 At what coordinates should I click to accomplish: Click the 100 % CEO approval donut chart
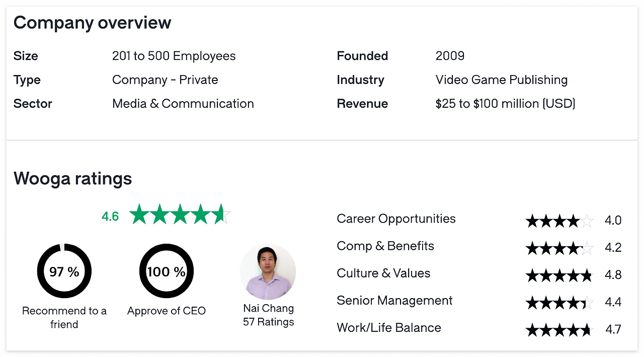(166, 271)
